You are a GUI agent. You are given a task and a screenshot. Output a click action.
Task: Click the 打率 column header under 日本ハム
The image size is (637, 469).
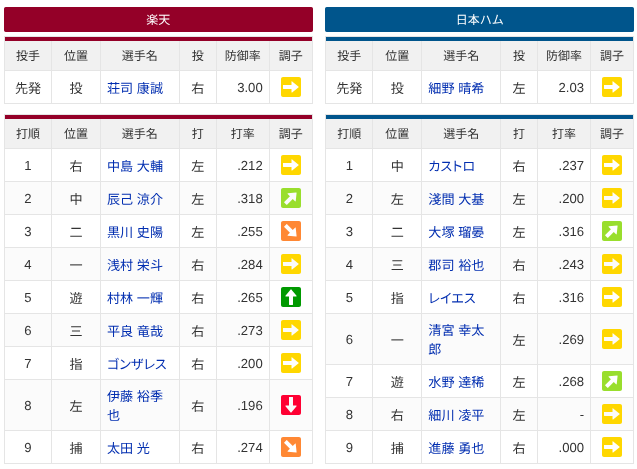(x=563, y=134)
